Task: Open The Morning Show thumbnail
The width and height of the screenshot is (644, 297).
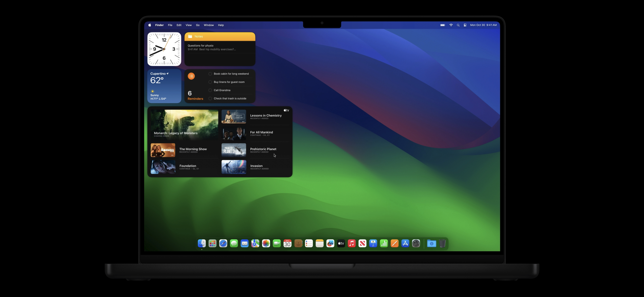Action: (163, 150)
